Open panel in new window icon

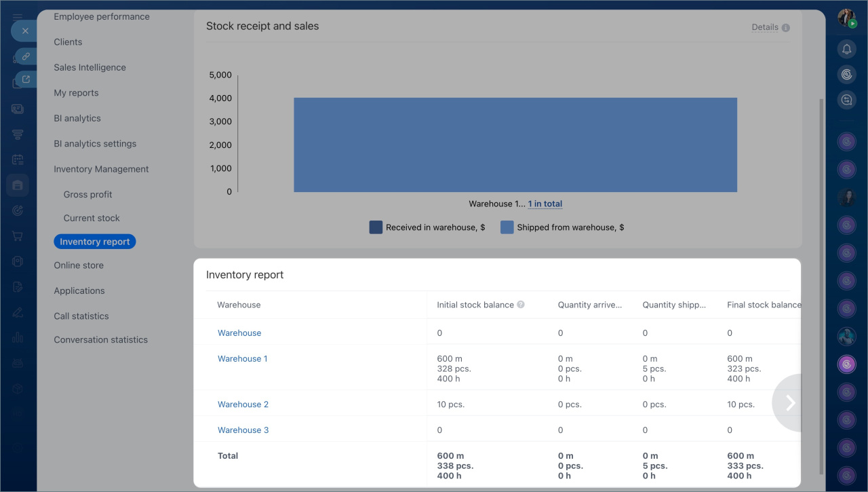point(26,80)
